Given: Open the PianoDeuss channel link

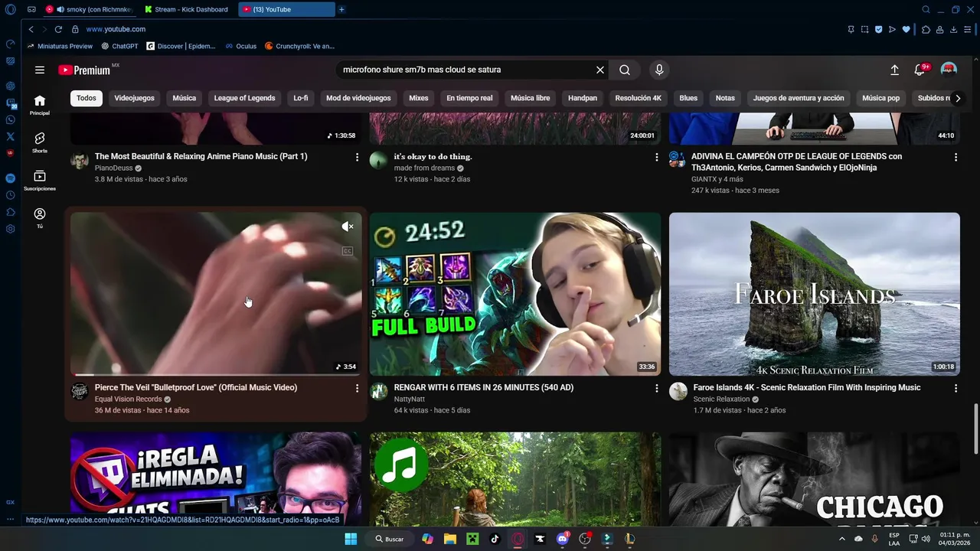Looking at the screenshot, I should coord(114,168).
